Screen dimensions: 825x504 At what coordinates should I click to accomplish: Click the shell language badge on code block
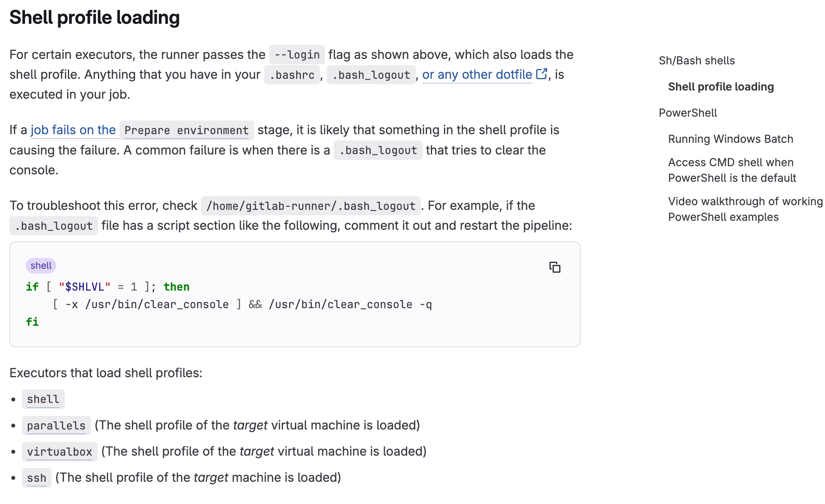point(41,265)
